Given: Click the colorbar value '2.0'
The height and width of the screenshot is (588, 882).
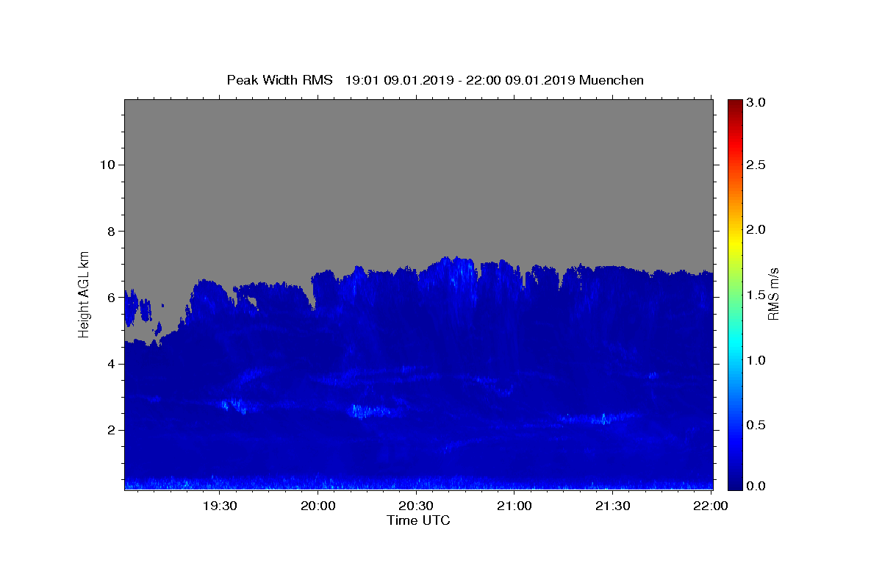Looking at the screenshot, I should [x=758, y=230].
